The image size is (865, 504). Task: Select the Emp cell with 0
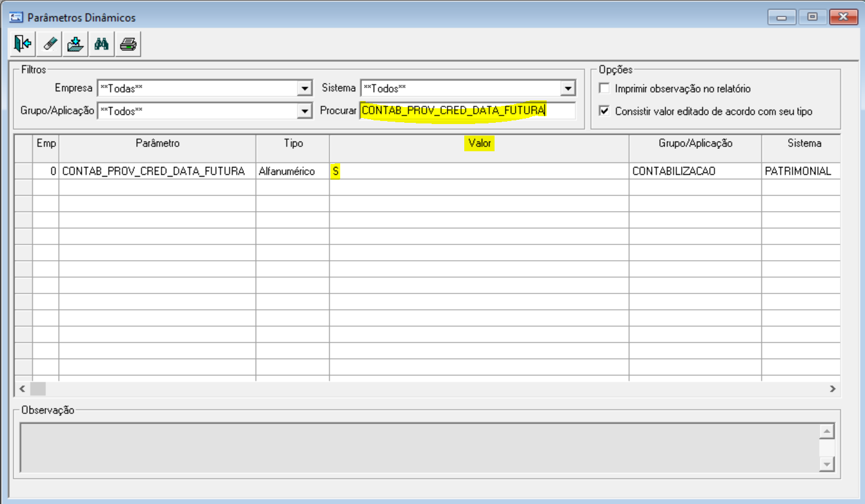pyautogui.click(x=45, y=171)
